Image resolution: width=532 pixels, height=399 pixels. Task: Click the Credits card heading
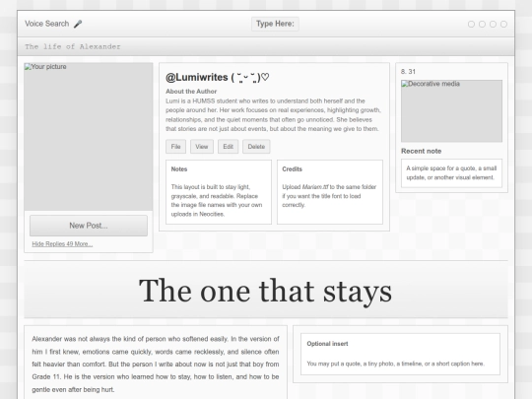tap(293, 169)
